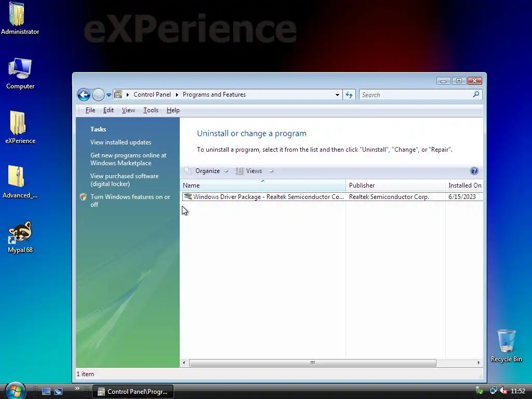The width and height of the screenshot is (532, 399).
Task: Open View installed updates
Action: [x=121, y=142]
